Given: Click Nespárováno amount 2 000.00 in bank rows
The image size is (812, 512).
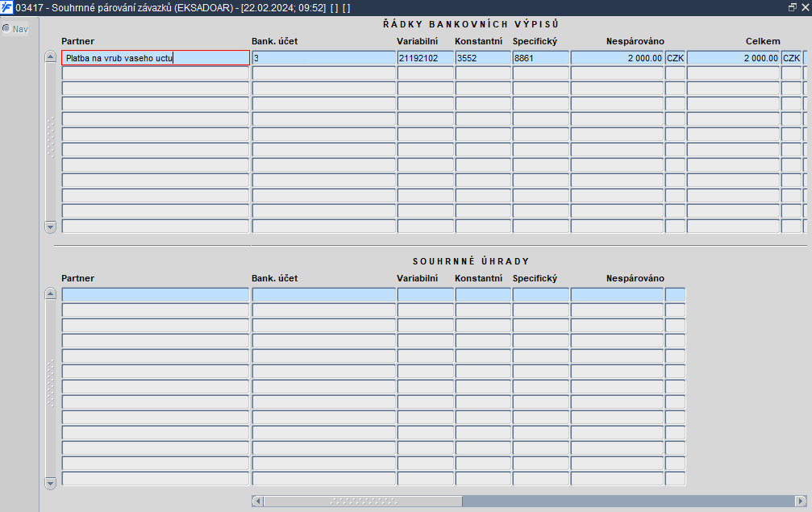Looking at the screenshot, I should pyautogui.click(x=617, y=58).
